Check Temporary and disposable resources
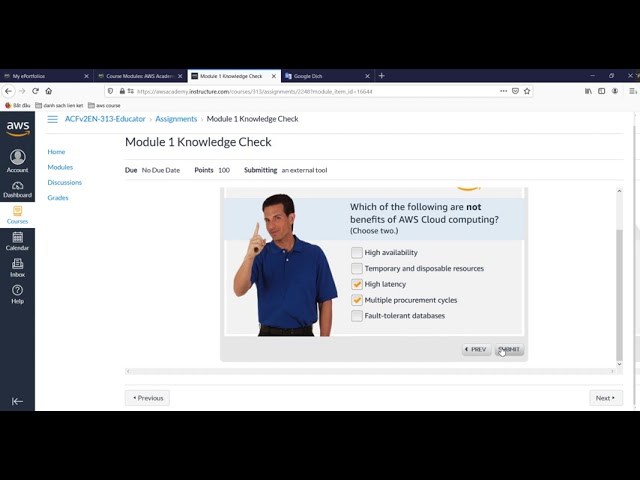The height and width of the screenshot is (480, 640). tap(357, 269)
